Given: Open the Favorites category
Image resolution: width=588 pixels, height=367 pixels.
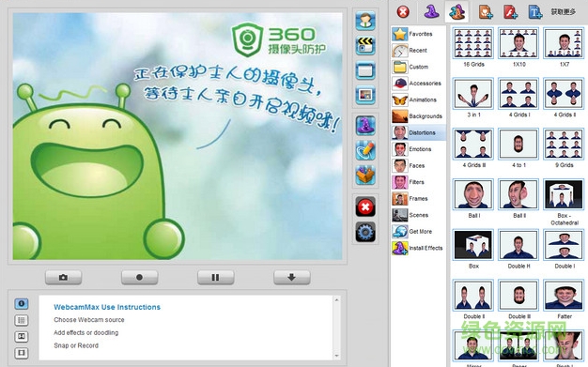Looking at the screenshot, I should 419,34.
